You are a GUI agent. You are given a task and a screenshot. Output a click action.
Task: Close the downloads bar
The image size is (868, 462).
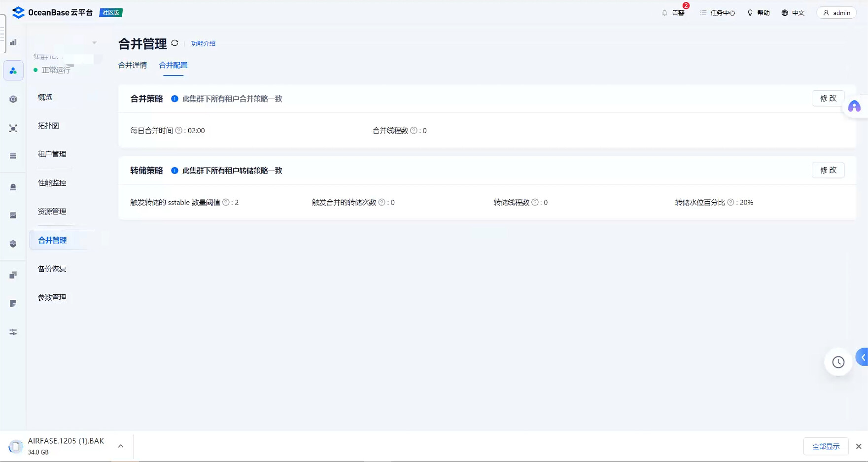(x=859, y=446)
